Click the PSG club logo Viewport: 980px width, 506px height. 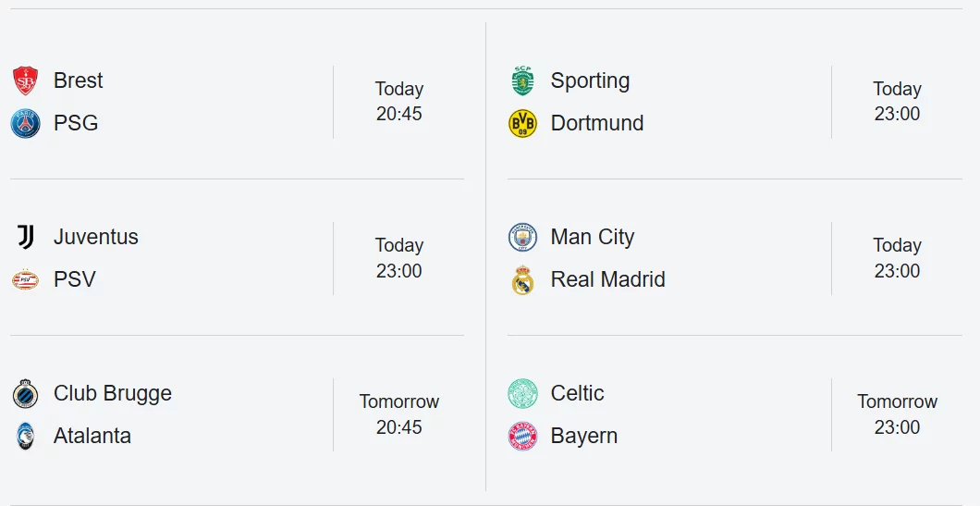pyautogui.click(x=26, y=123)
